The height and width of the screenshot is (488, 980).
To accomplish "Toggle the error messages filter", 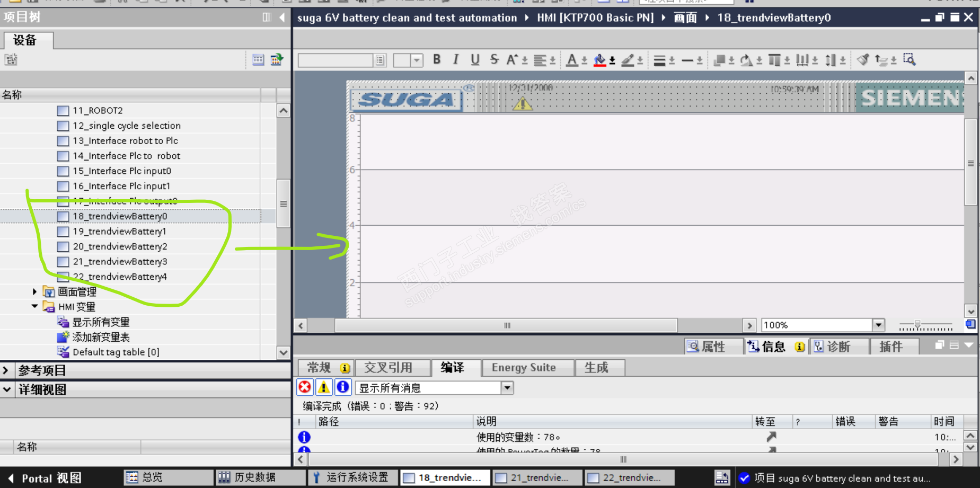I will [x=305, y=387].
